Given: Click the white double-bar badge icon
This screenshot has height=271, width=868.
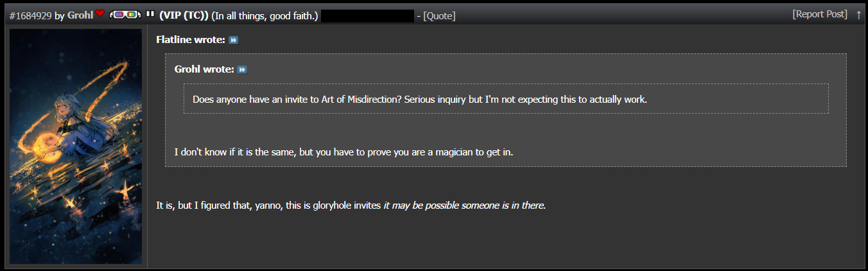Looking at the screenshot, I should [150, 13].
